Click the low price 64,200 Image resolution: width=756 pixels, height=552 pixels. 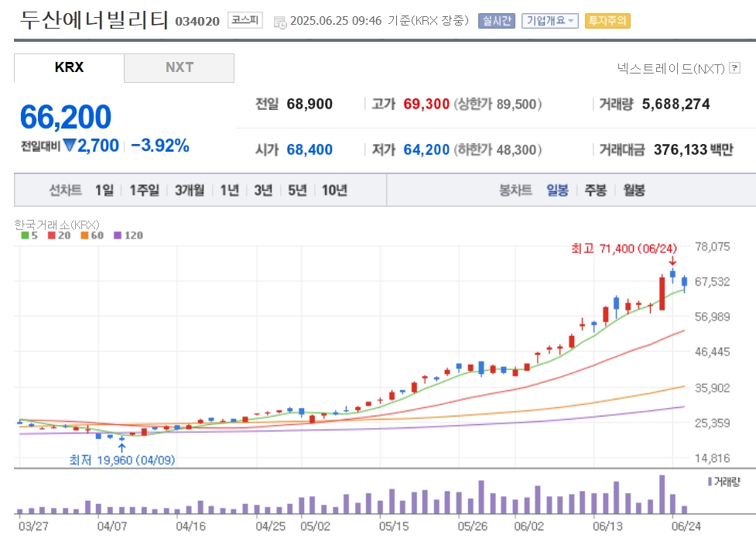426,150
